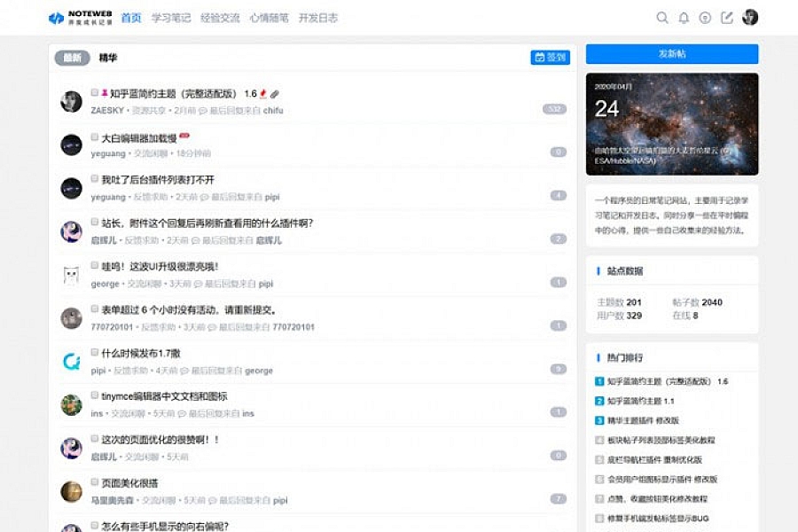Click the 站点数据 panel heading

click(625, 271)
